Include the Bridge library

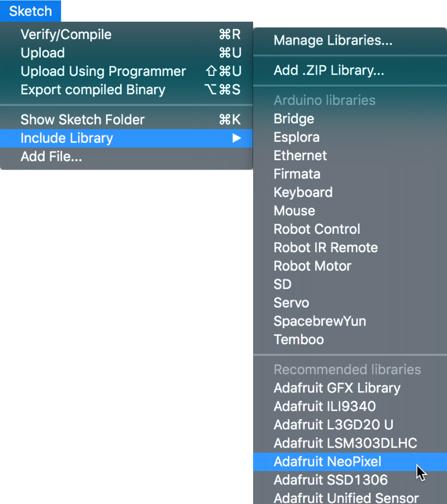[x=350, y=119]
